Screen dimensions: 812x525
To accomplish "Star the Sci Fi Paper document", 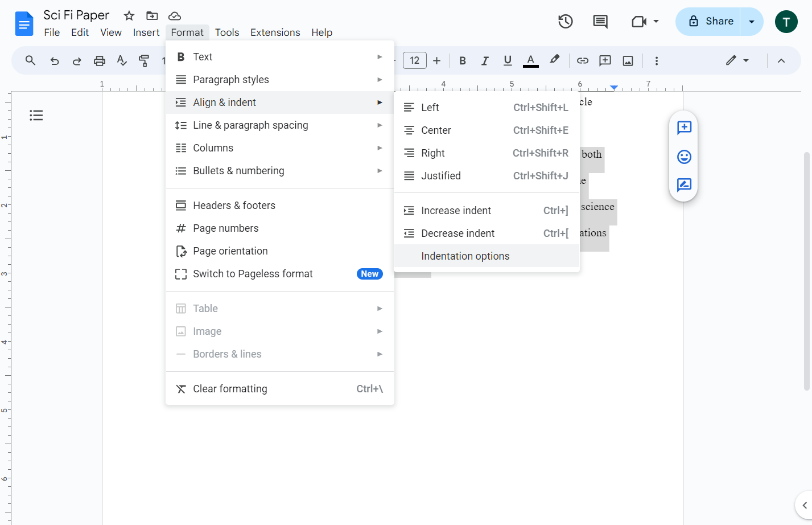I will [x=129, y=16].
